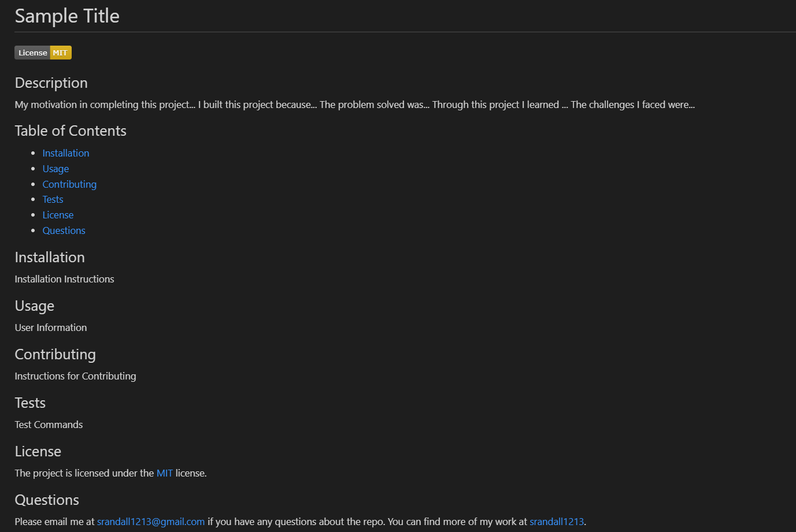Viewport: 796px width, 532px height.
Task: Open the MIT license link in License section
Action: 165,473
